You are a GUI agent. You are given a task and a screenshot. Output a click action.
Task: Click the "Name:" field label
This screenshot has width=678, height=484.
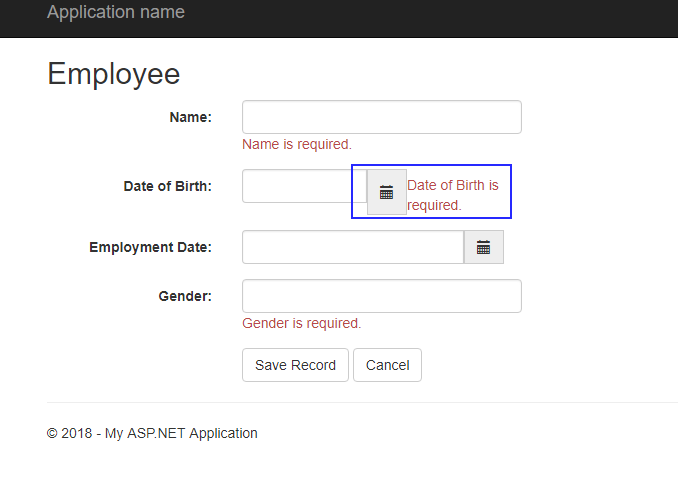[191, 117]
